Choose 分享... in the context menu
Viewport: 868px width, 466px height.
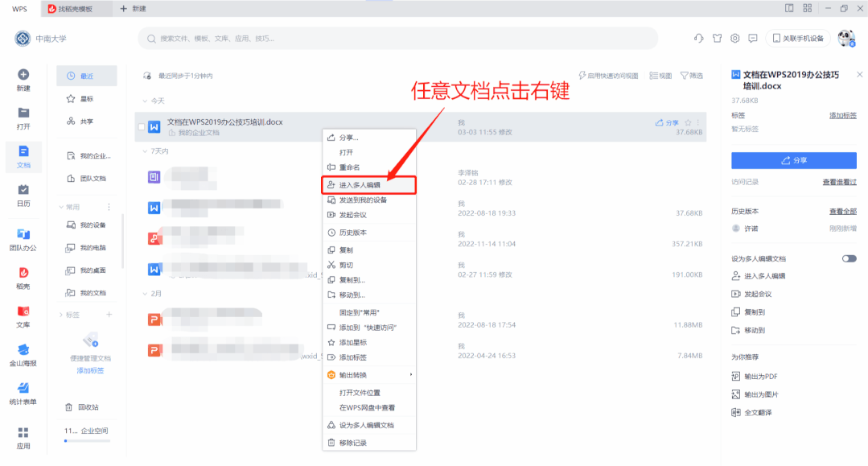click(x=368, y=138)
